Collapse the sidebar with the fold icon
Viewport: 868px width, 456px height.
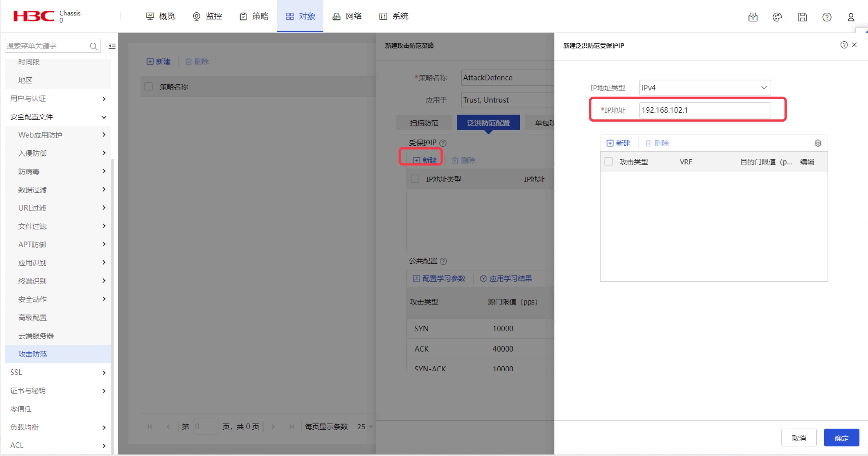pyautogui.click(x=112, y=46)
